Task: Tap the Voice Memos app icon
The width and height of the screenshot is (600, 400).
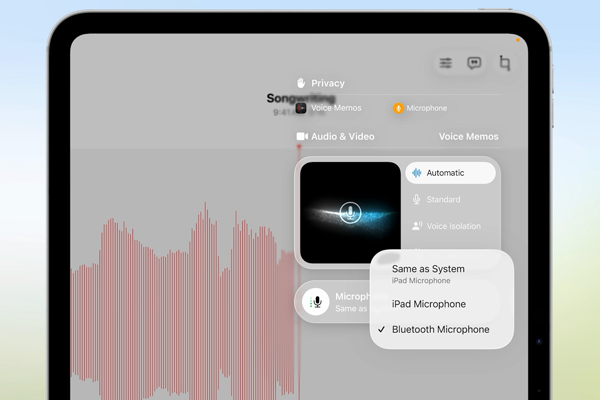Action: pos(301,108)
